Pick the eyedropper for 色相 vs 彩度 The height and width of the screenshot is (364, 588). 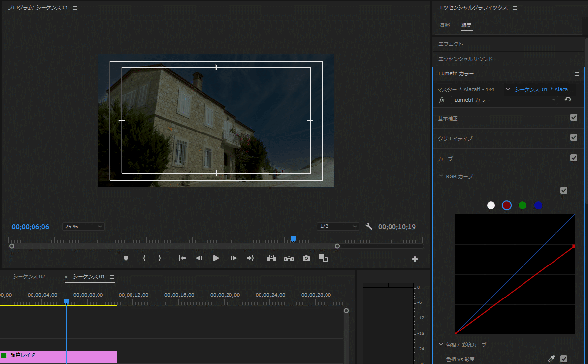551,359
